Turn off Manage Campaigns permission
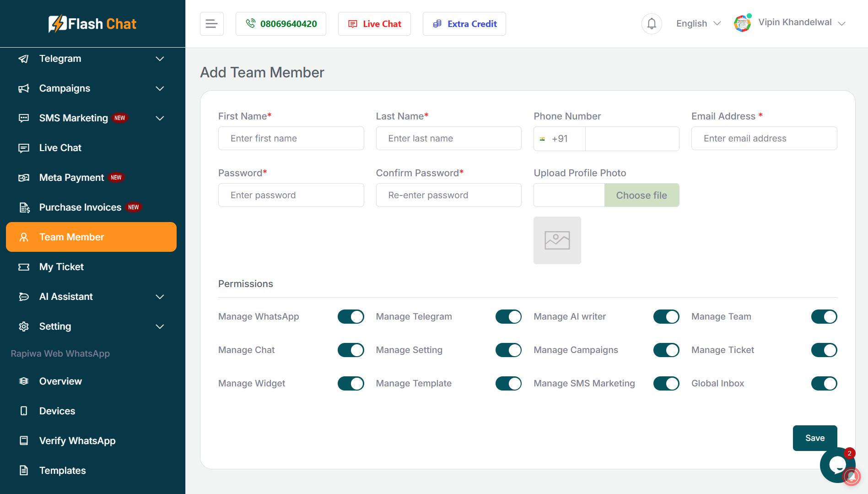 tap(666, 350)
